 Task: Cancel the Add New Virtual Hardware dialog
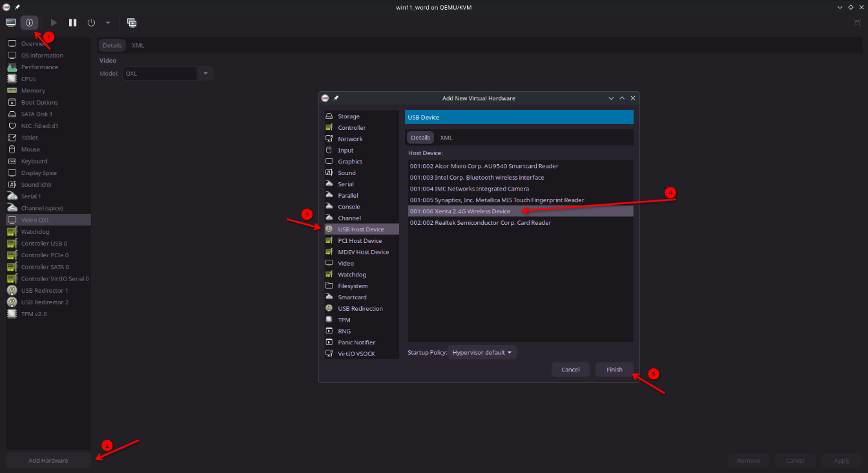[570, 370]
